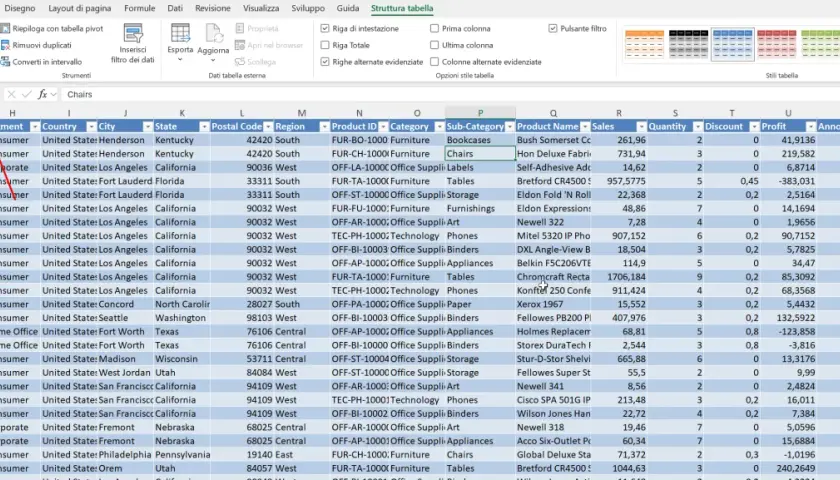The width and height of the screenshot is (840, 480).
Task: Open the City column filter dropdown
Action: coord(147,126)
